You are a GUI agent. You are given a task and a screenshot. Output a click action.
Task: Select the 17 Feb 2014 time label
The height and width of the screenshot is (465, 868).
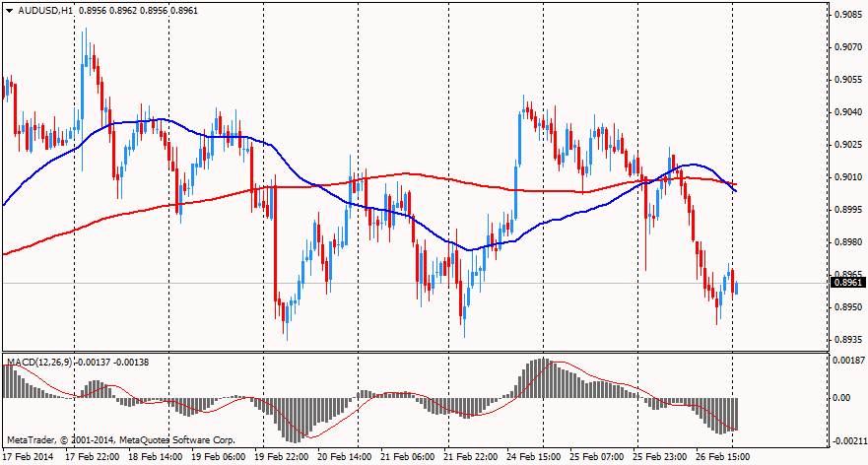tap(29, 457)
